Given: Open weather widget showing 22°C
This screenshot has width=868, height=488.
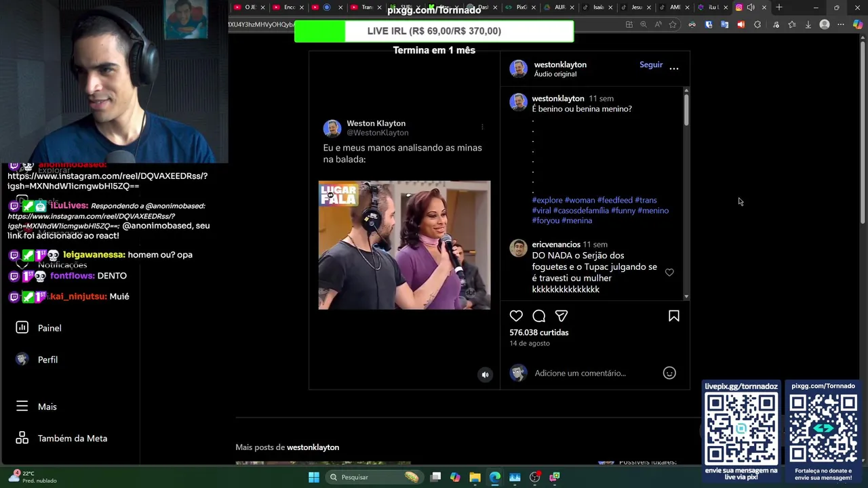Looking at the screenshot, I should [x=33, y=477].
